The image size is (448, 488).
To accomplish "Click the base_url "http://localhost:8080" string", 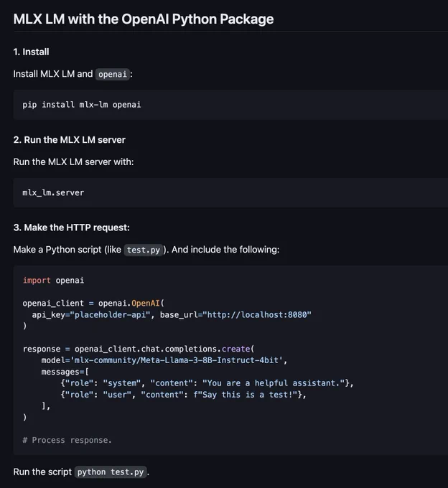I will 257,314.
